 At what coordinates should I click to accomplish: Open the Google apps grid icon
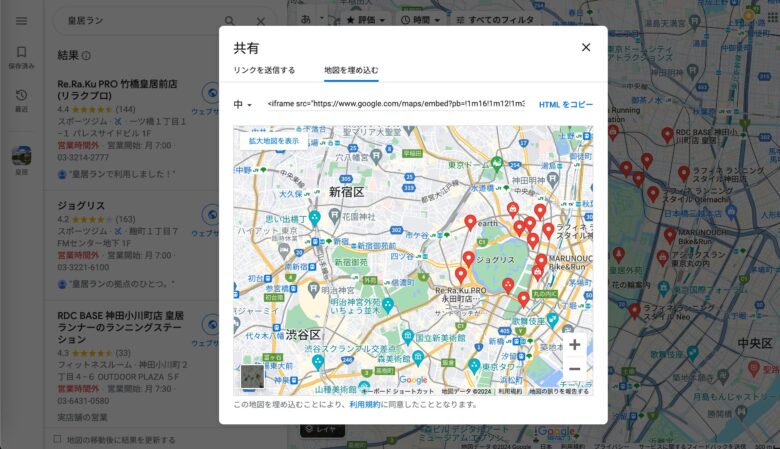[x=772, y=18]
